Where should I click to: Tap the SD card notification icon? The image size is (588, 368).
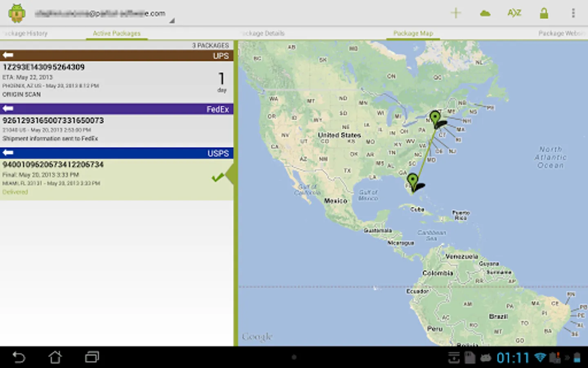coord(470,358)
